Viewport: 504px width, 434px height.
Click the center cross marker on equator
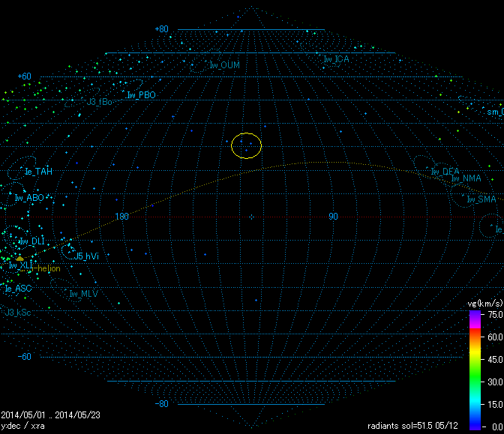[252, 217]
